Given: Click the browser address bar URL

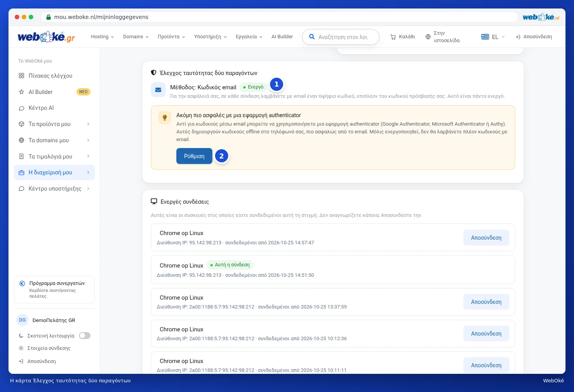Looking at the screenshot, I should pyautogui.click(x=101, y=17).
